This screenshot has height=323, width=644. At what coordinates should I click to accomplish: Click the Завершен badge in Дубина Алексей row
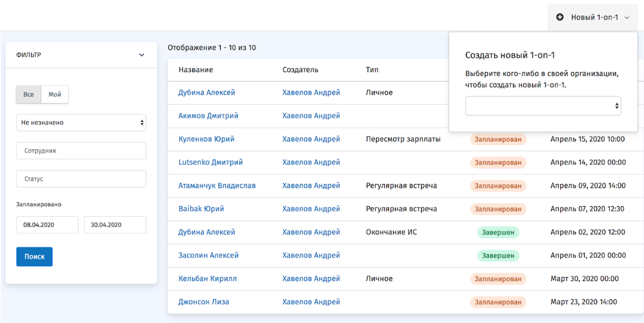point(498,232)
